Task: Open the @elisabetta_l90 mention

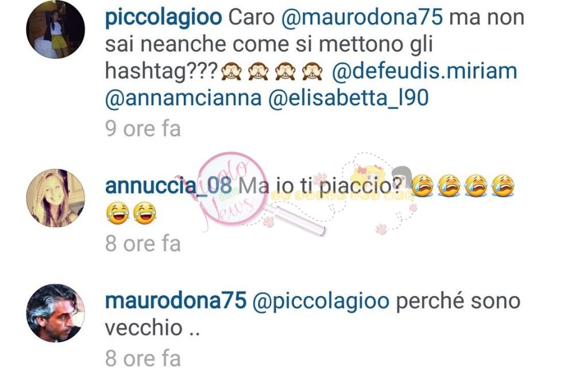Action: (349, 98)
